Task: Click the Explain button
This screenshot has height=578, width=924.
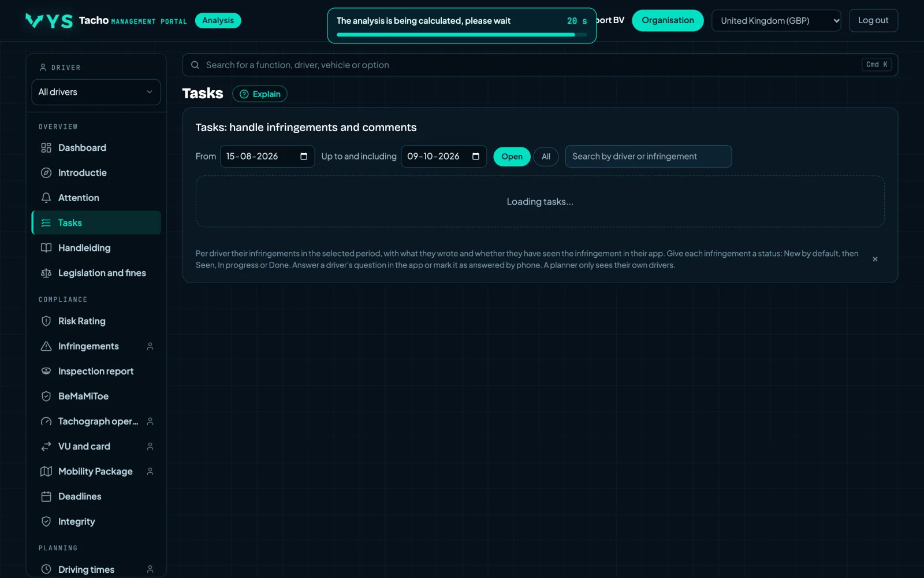Action: click(260, 94)
